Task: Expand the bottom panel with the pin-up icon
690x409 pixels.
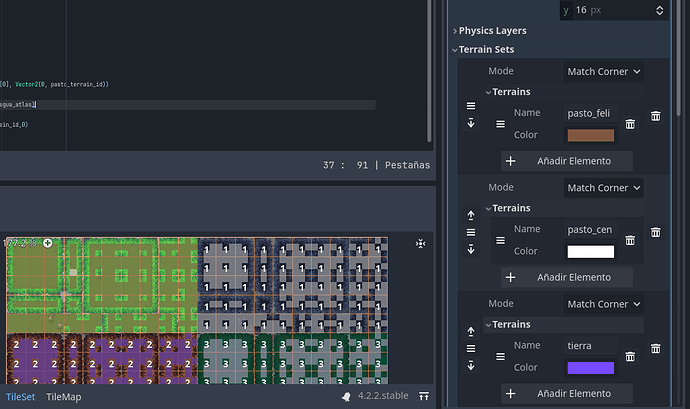Action: (424, 396)
